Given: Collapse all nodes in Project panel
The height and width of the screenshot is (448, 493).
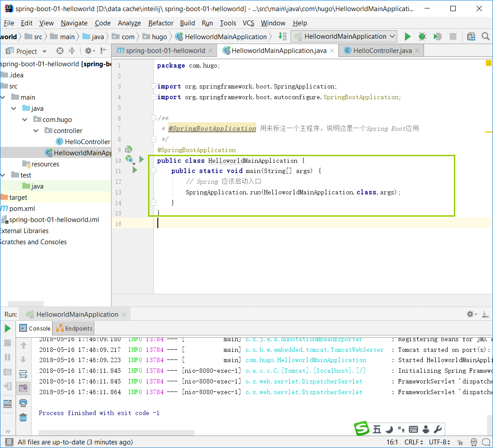Looking at the screenshot, I should (x=72, y=51).
